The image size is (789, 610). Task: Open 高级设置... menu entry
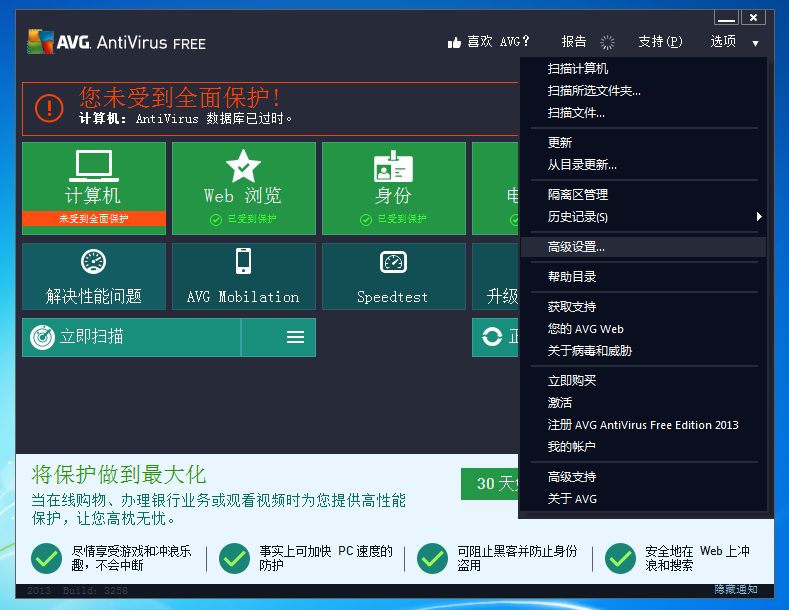coord(644,247)
